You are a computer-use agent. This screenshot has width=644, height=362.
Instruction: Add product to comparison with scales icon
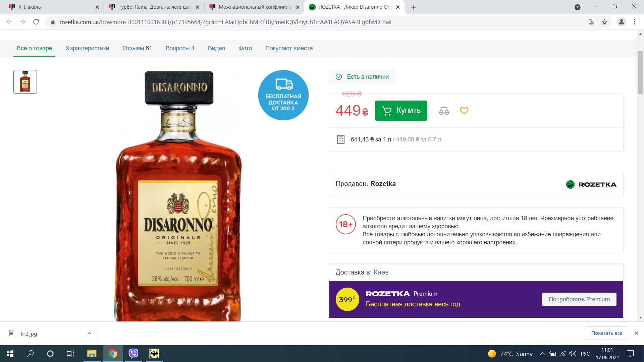point(444,111)
